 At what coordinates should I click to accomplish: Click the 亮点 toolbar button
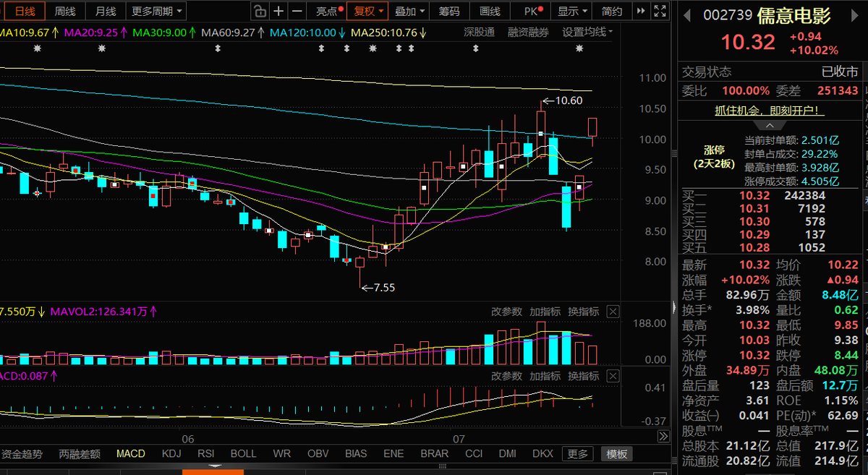327,11
